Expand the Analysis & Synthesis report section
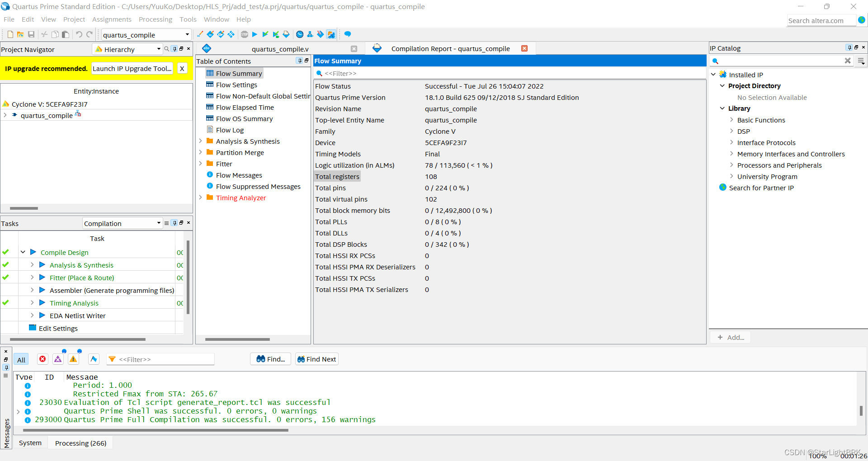The width and height of the screenshot is (868, 461). click(201, 141)
